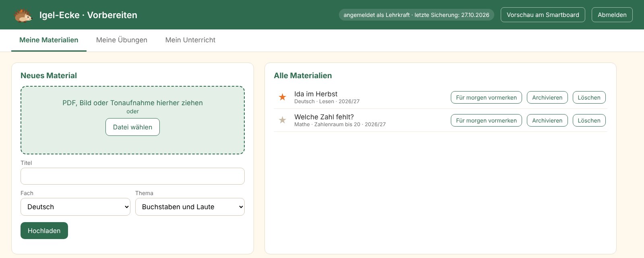The height and width of the screenshot is (258, 644).
Task: Click Vorschau am Smartboard button
Action: [543, 15]
